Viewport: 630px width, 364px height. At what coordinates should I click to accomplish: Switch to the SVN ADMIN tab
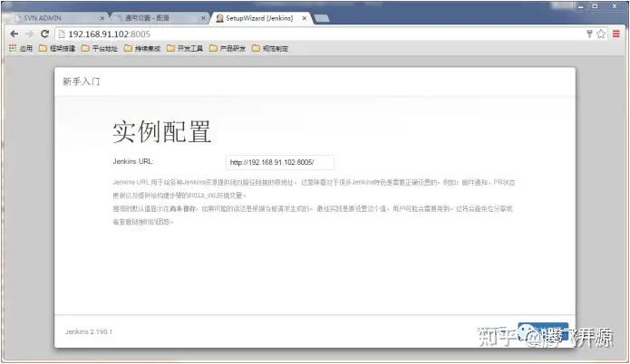(x=56, y=18)
